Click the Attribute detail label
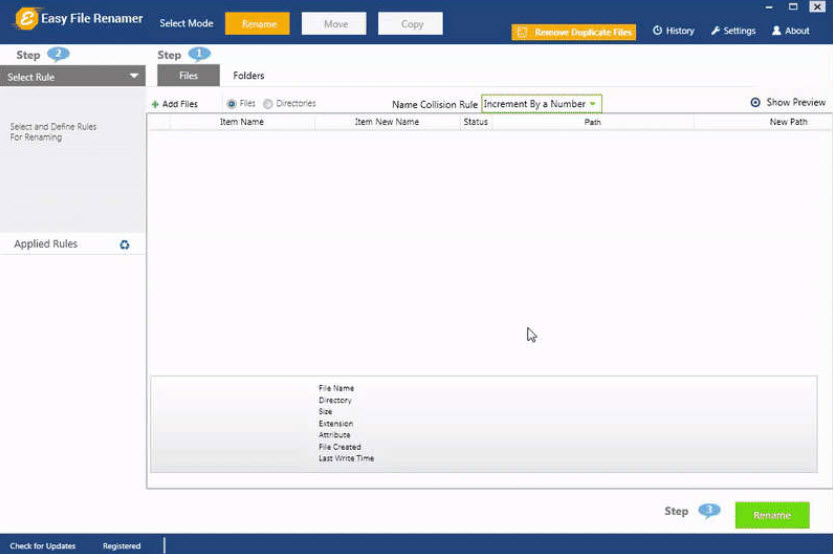Viewport: 833px width, 554px height. (334, 435)
